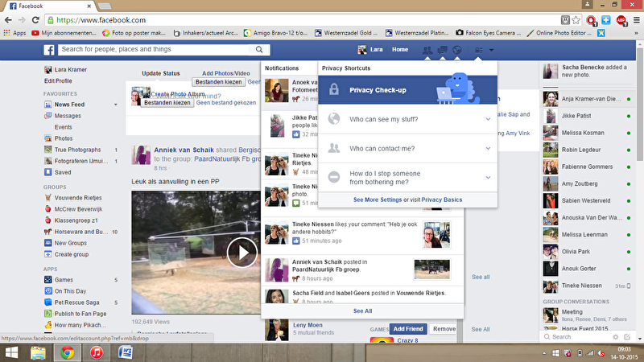Screen dimensions: 644x362
Task: Open the Friend Requests icon
Action: pyautogui.click(x=427, y=50)
